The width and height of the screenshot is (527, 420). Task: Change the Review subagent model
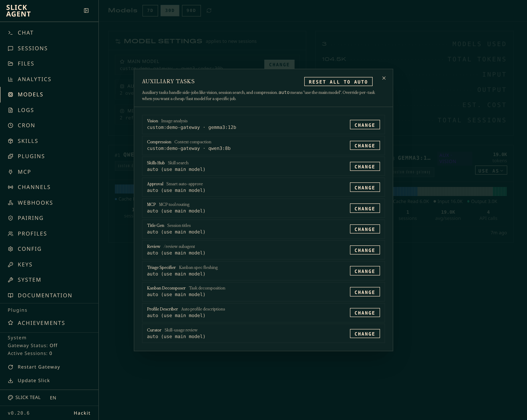pyautogui.click(x=365, y=250)
